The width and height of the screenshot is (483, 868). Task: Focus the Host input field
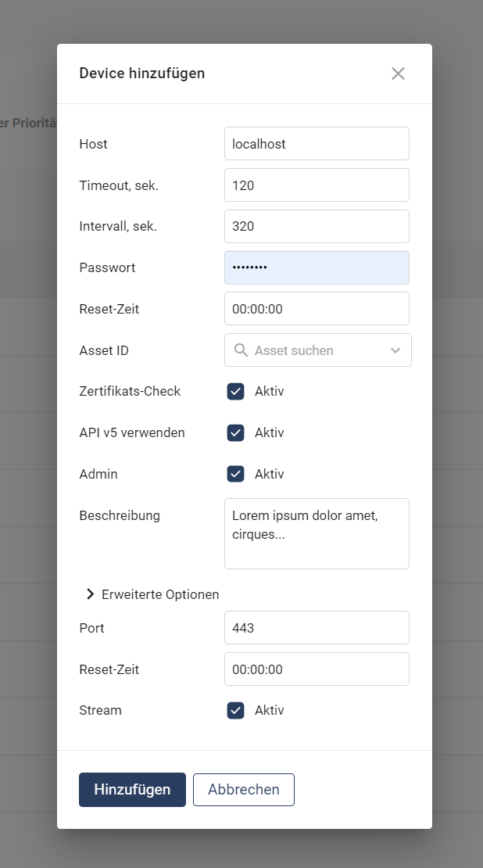tap(317, 144)
